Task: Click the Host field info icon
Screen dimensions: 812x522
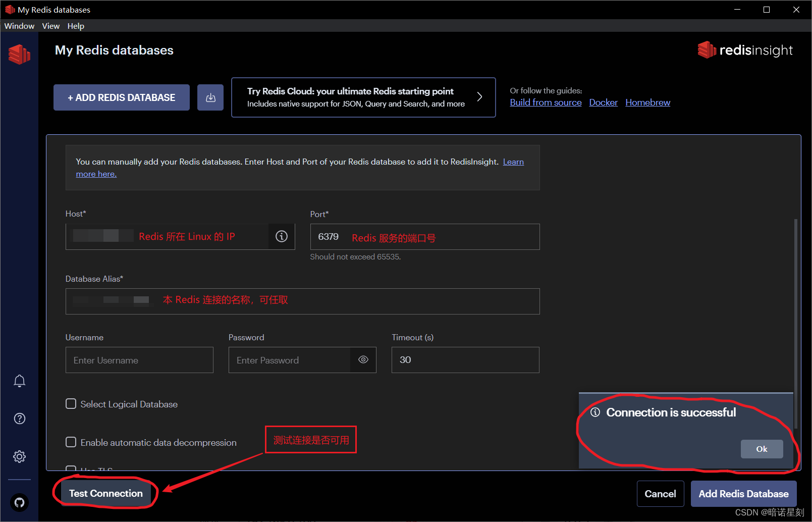Action: pos(282,236)
